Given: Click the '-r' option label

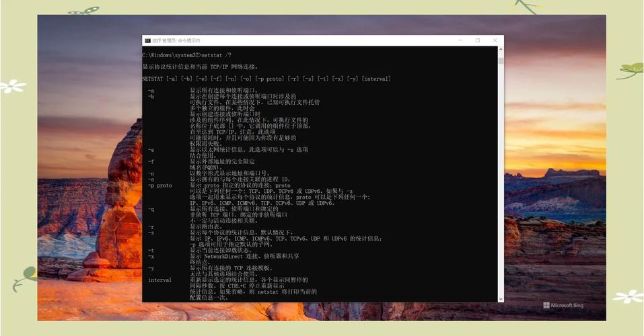Looking at the screenshot, I should 151,227.
